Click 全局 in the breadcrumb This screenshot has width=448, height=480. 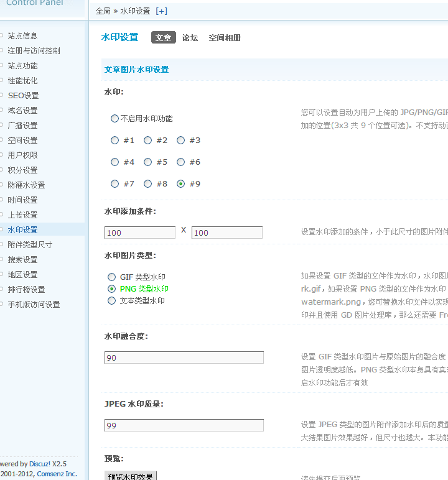click(x=103, y=11)
